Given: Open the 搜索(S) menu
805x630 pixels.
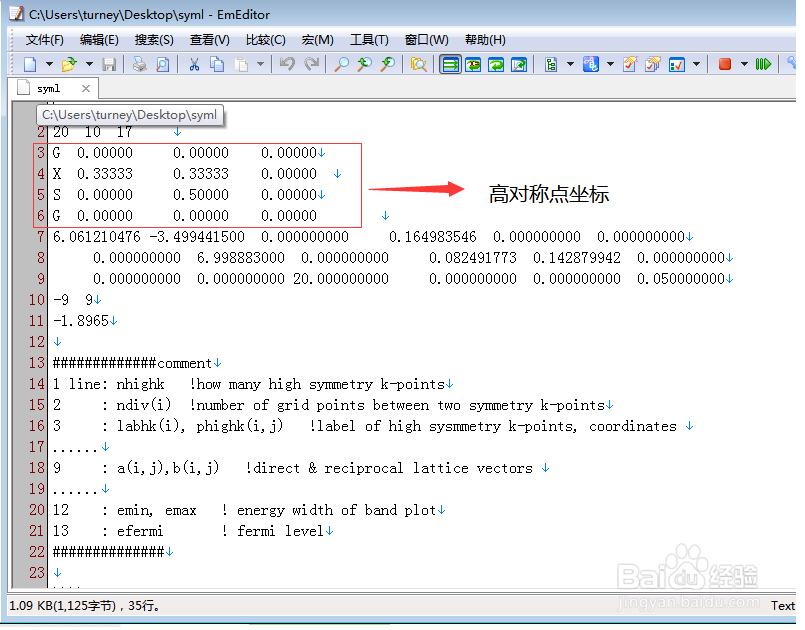Looking at the screenshot, I should click(154, 40).
